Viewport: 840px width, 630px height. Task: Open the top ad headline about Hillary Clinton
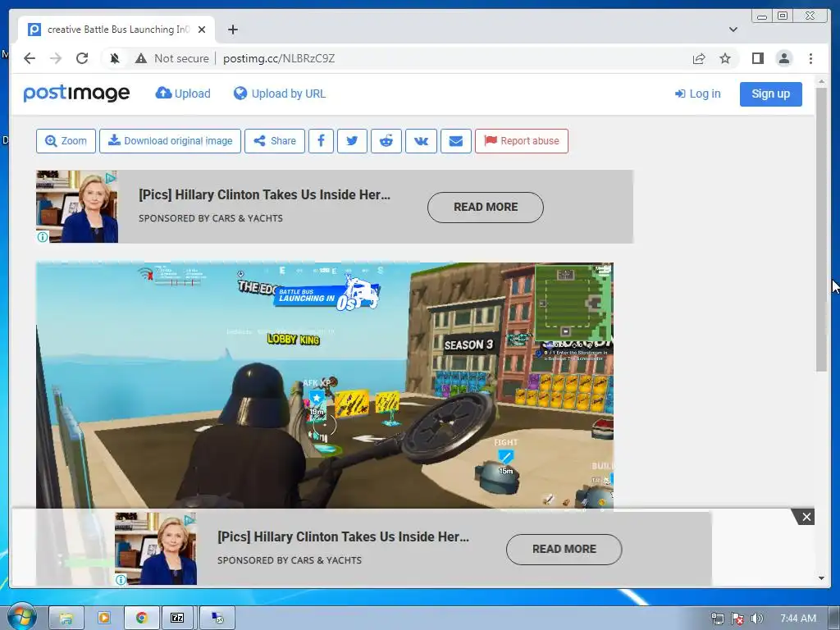264,195
